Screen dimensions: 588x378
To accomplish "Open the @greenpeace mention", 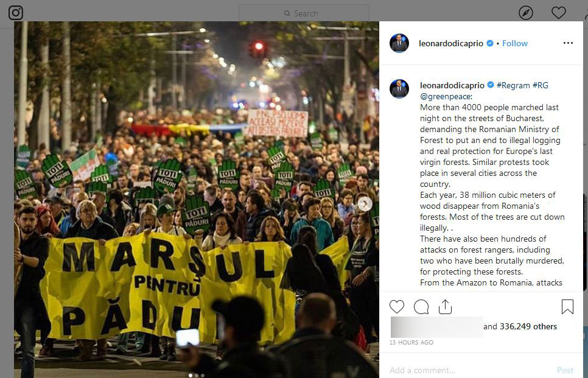I will [446, 96].
